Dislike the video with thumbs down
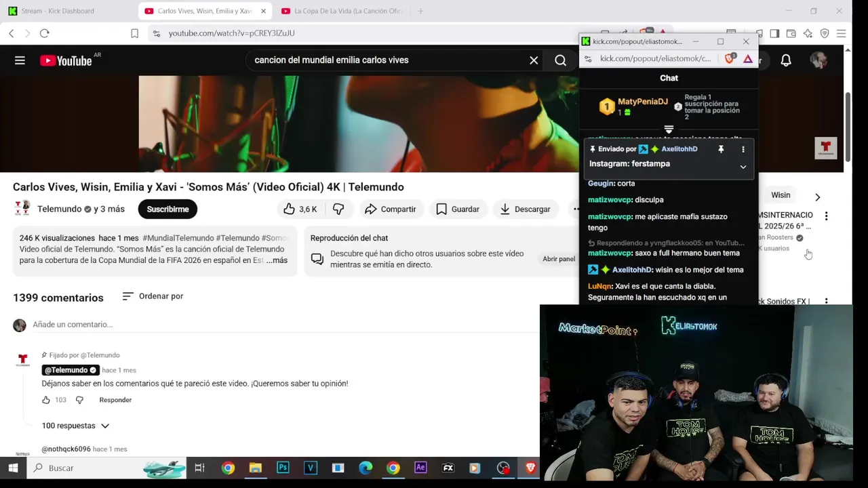Image resolution: width=868 pixels, height=488 pixels. point(338,209)
